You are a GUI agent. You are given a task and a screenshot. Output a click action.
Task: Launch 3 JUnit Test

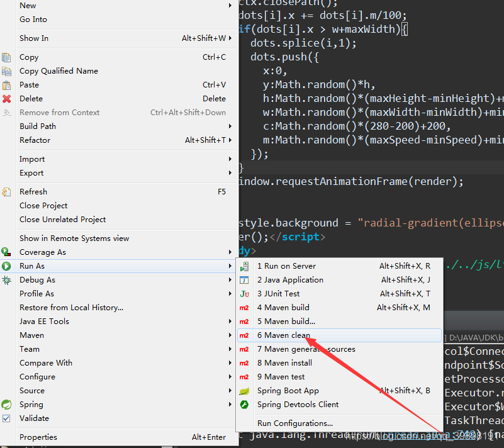(339, 294)
